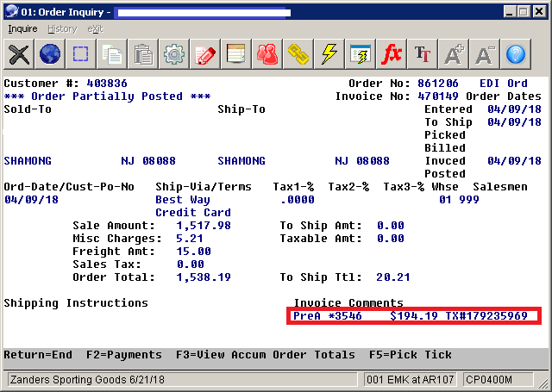Click the yellow chain link icon
Viewport: 552px width, 392px height.
click(x=298, y=54)
